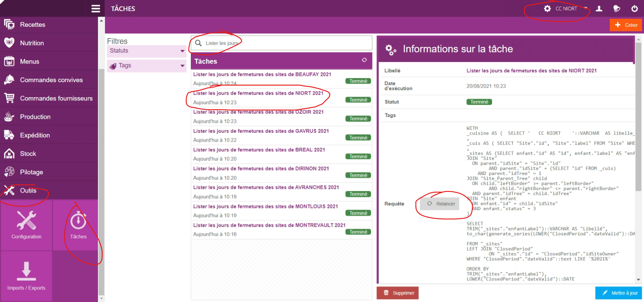
Task: Click the Nutrition heart icon
Action: point(9,43)
